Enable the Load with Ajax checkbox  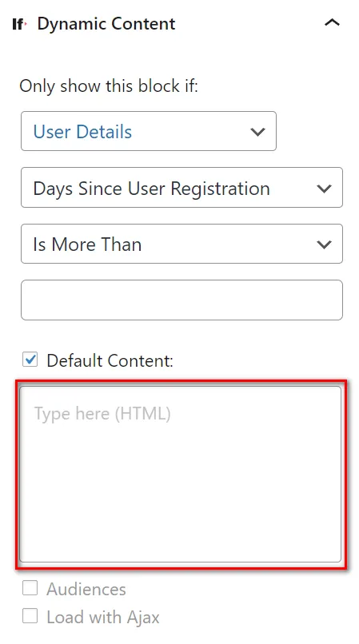tap(30, 616)
